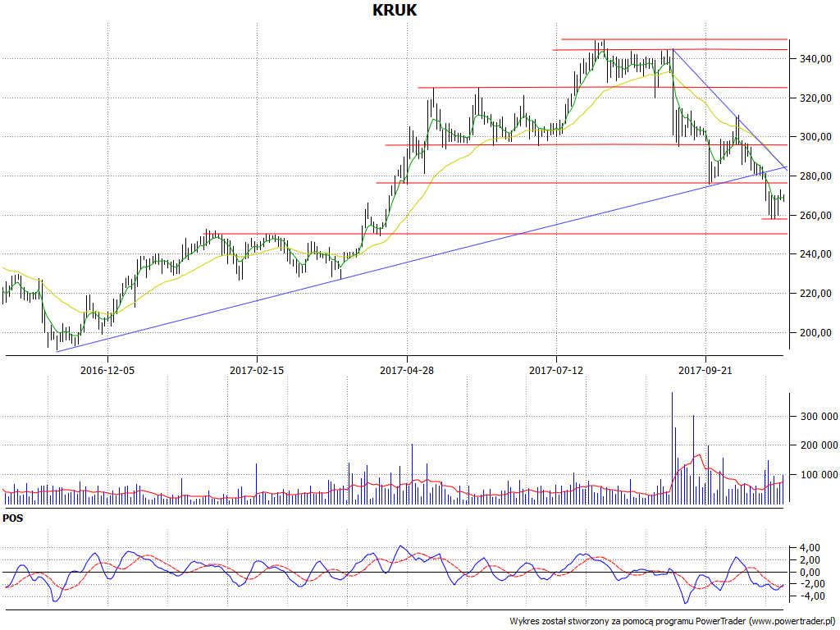Select the 240,00 price axis label
The height and width of the screenshot is (630, 840).
coord(816,254)
